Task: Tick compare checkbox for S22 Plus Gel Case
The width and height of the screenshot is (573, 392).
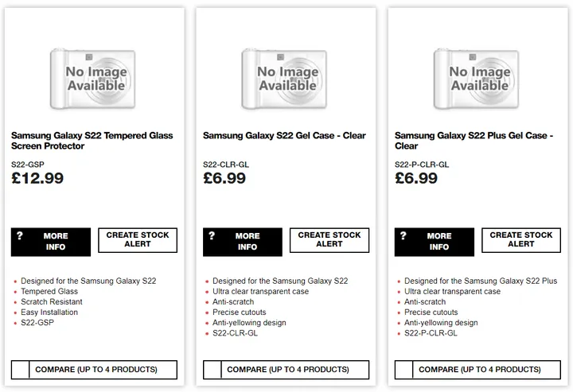Action: point(404,370)
